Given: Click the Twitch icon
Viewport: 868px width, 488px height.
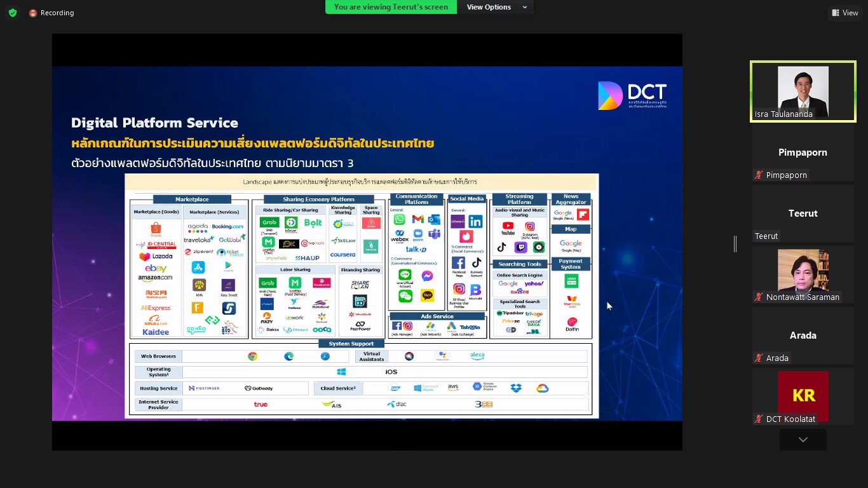Looking at the screenshot, I should point(520,248).
